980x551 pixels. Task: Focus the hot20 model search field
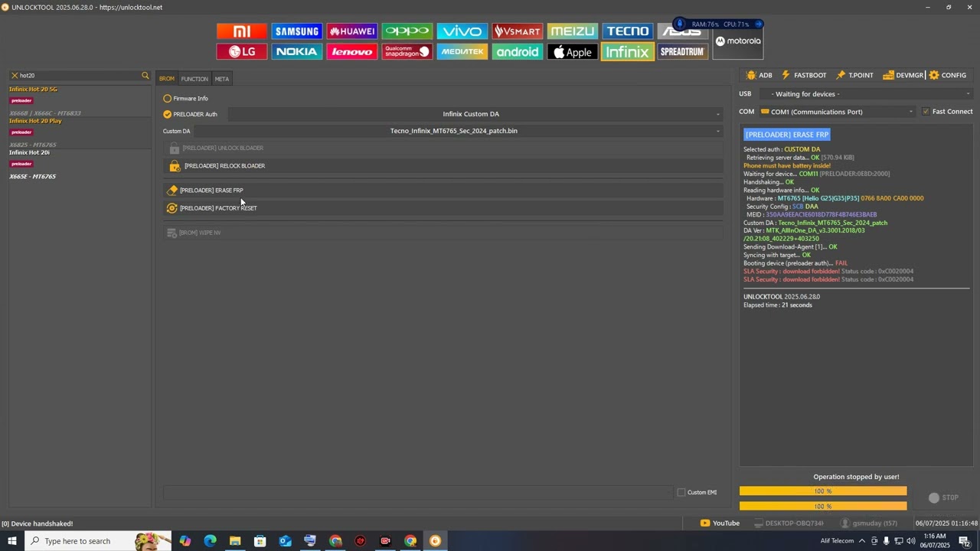pyautogui.click(x=79, y=76)
